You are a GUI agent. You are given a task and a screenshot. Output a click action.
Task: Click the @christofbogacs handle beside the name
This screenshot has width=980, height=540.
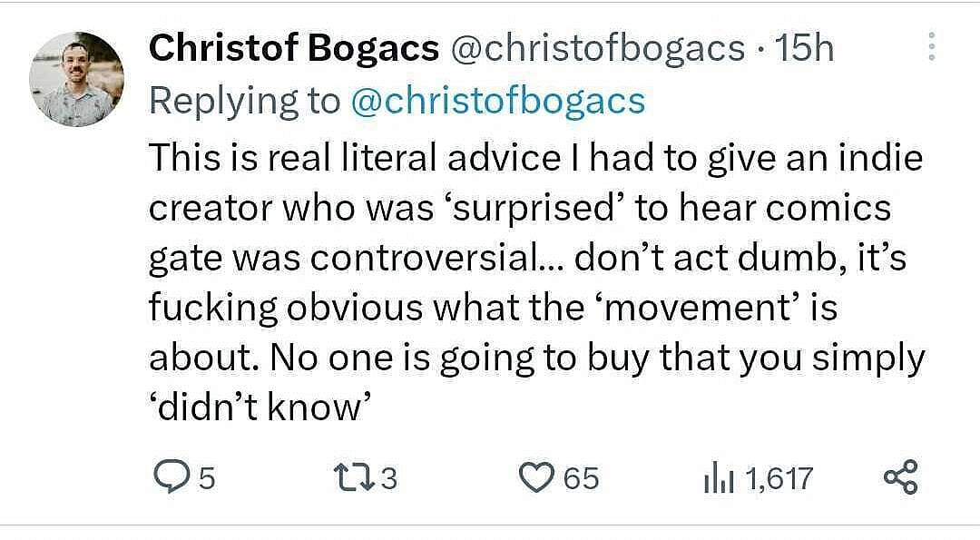[x=597, y=48]
